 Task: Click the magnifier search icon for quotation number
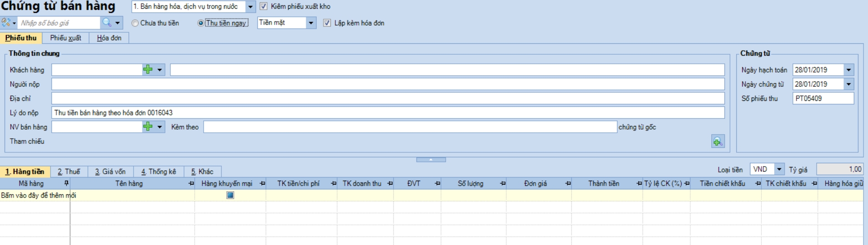pyautogui.click(x=107, y=22)
